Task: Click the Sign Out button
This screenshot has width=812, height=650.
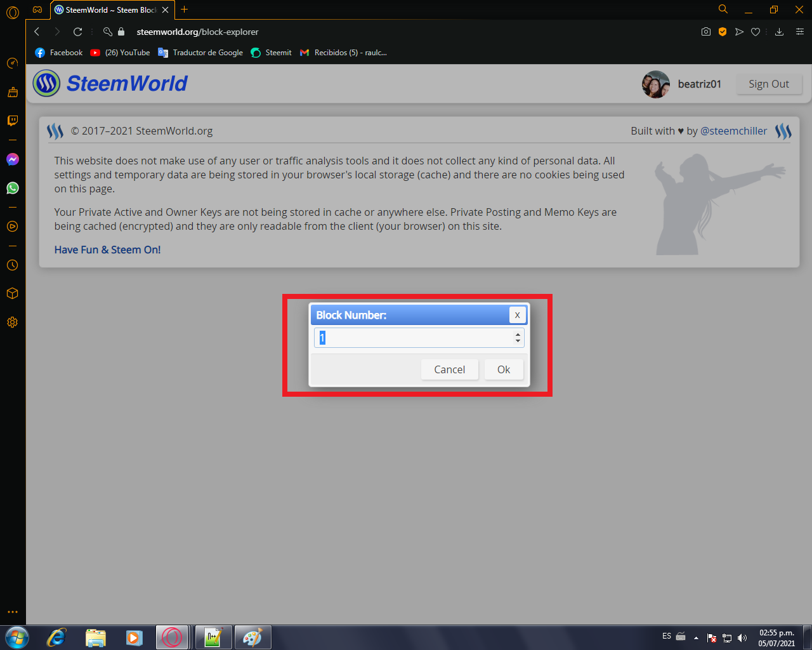Action: pos(769,84)
